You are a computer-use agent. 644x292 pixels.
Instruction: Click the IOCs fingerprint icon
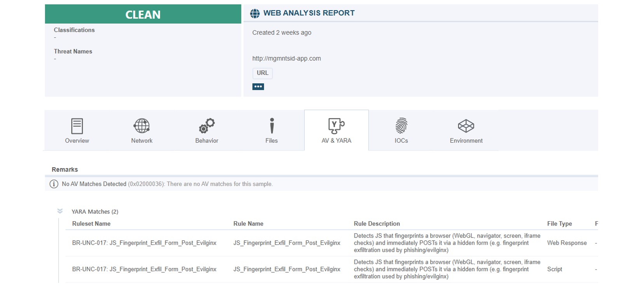pos(401,126)
